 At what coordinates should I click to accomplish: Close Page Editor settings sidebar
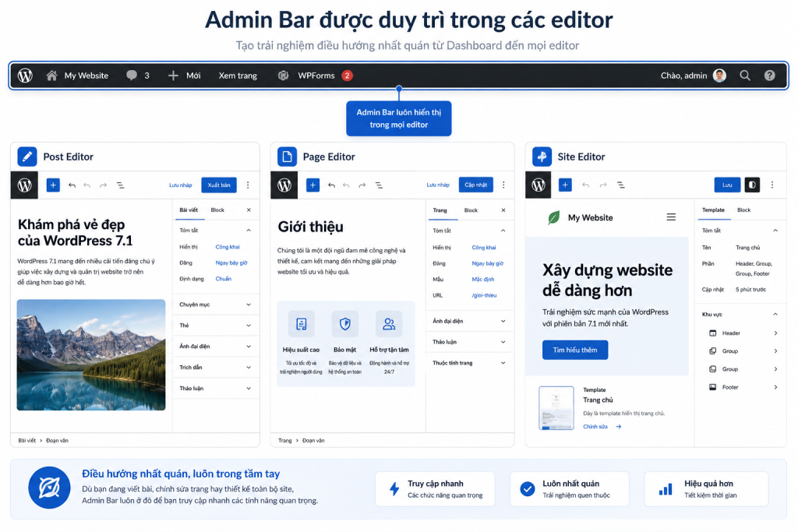pos(503,210)
